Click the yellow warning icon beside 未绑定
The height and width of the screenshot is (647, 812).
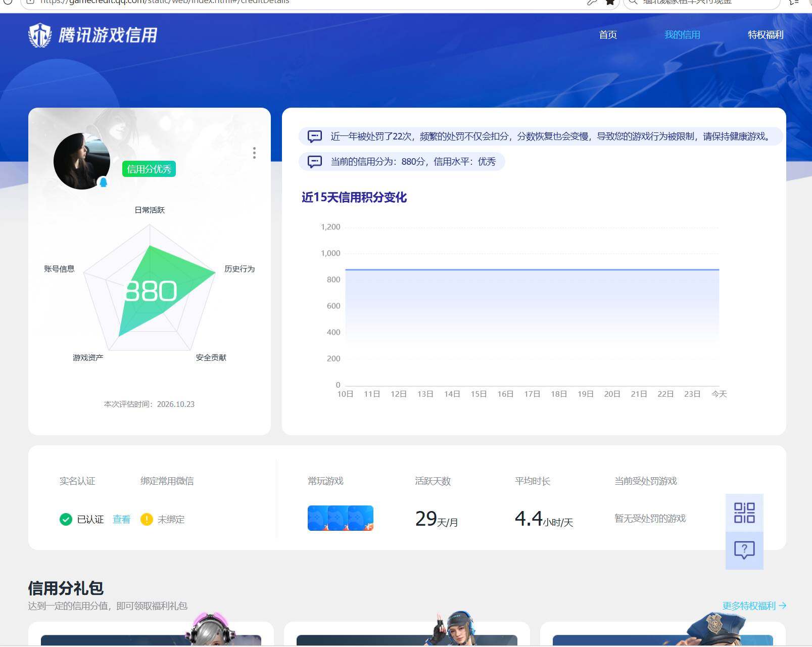(x=147, y=519)
